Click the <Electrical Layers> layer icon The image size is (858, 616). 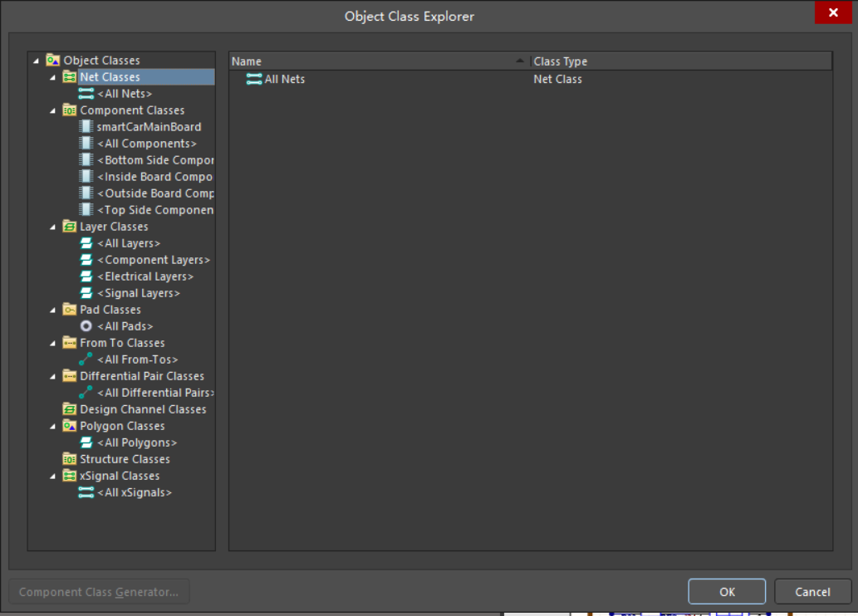click(86, 276)
